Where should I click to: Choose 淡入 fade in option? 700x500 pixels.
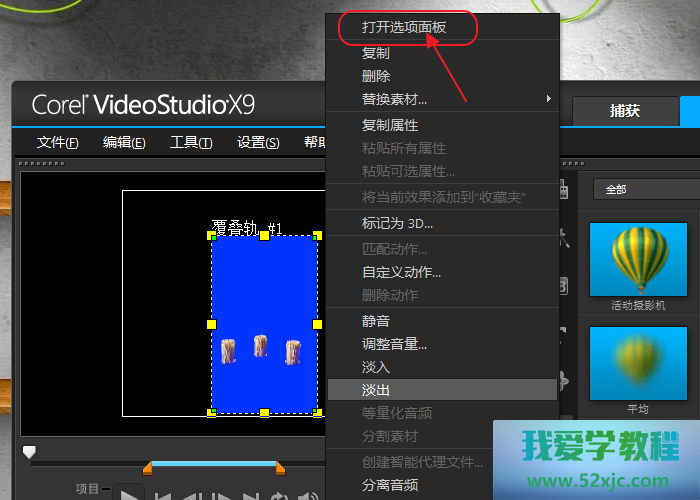tap(376, 367)
